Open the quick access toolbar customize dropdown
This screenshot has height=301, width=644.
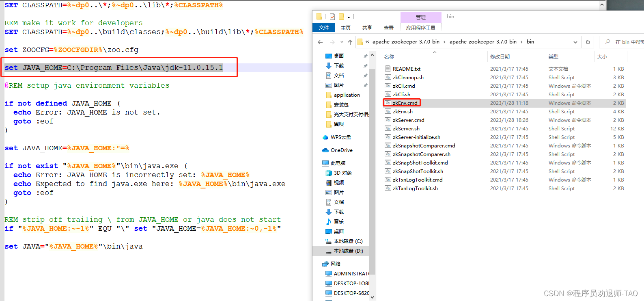(x=349, y=17)
